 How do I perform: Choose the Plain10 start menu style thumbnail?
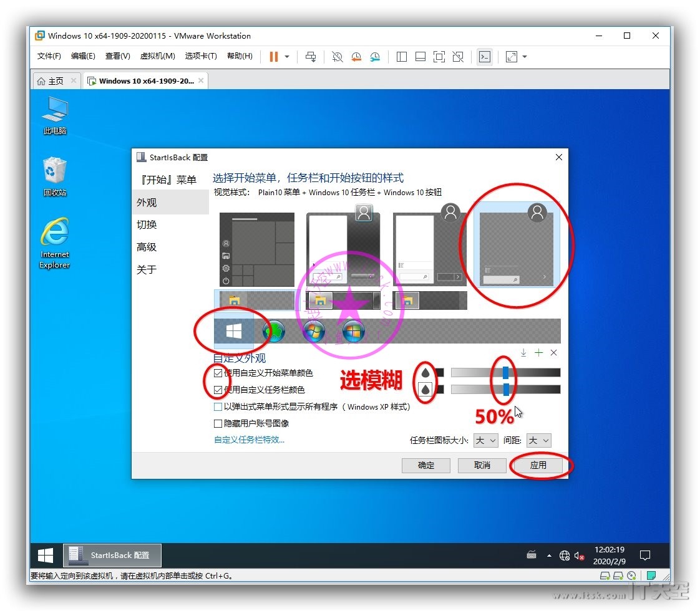coord(516,244)
